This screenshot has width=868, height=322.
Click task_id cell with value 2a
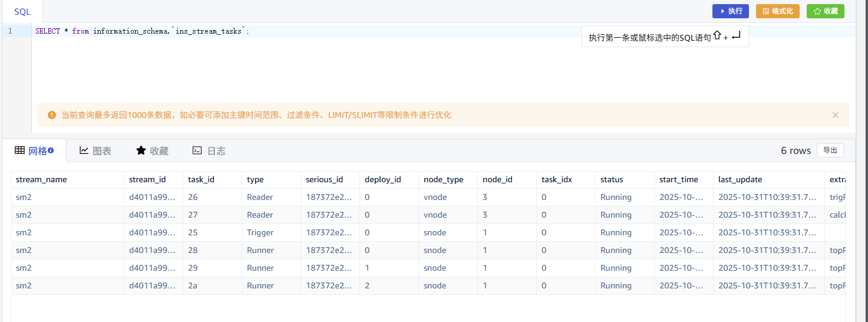tap(193, 285)
